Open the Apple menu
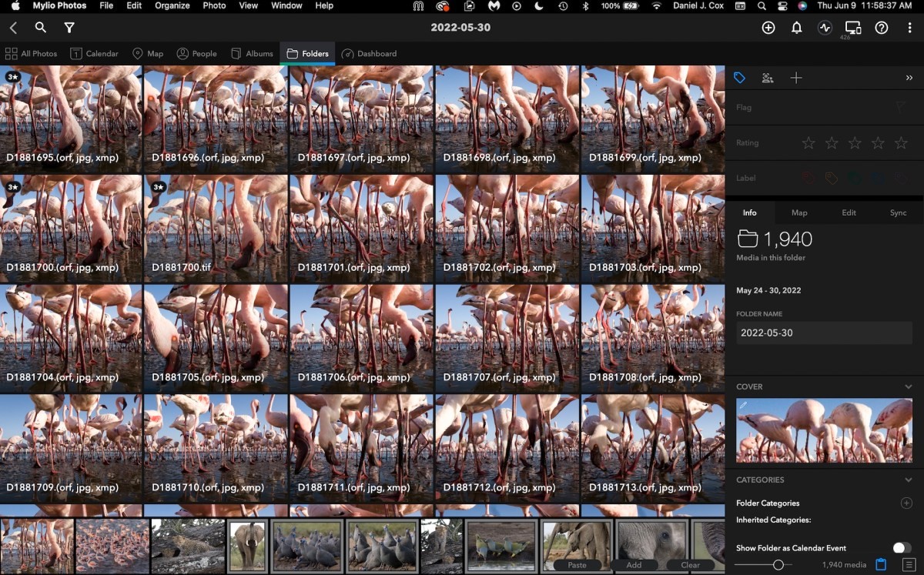924x575 pixels. [x=15, y=5]
